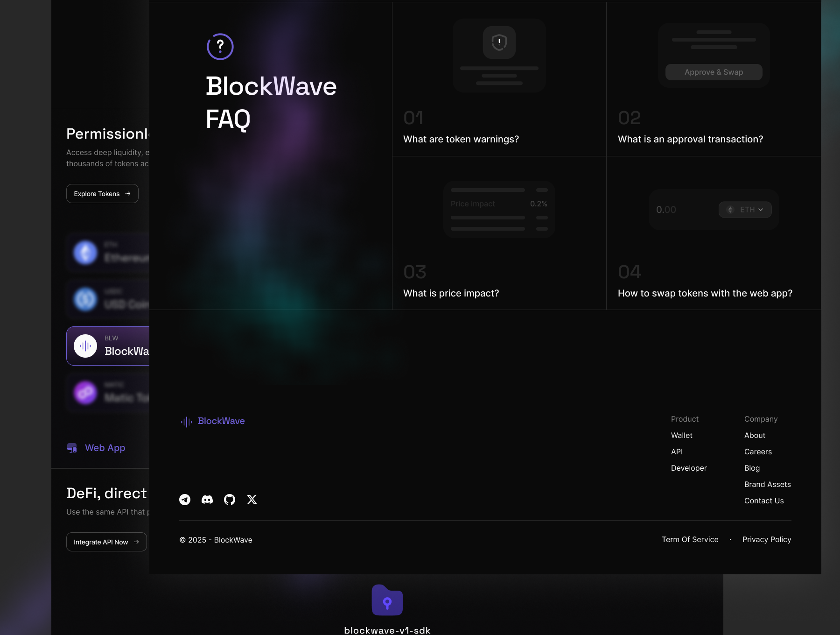This screenshot has width=840, height=635.
Task: Click the shield warning icon in card 01
Action: coord(499,42)
